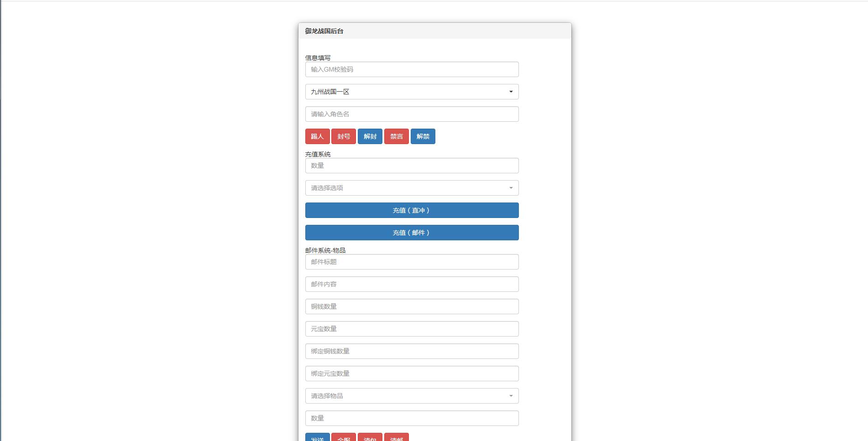868x441 pixels.
Task: Focus the 请输入角色名 field
Action: [x=412, y=114]
